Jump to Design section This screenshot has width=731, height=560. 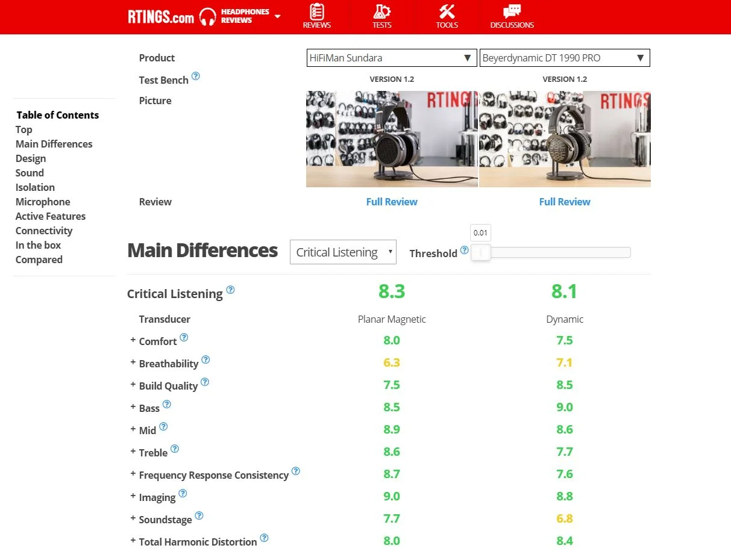click(31, 158)
